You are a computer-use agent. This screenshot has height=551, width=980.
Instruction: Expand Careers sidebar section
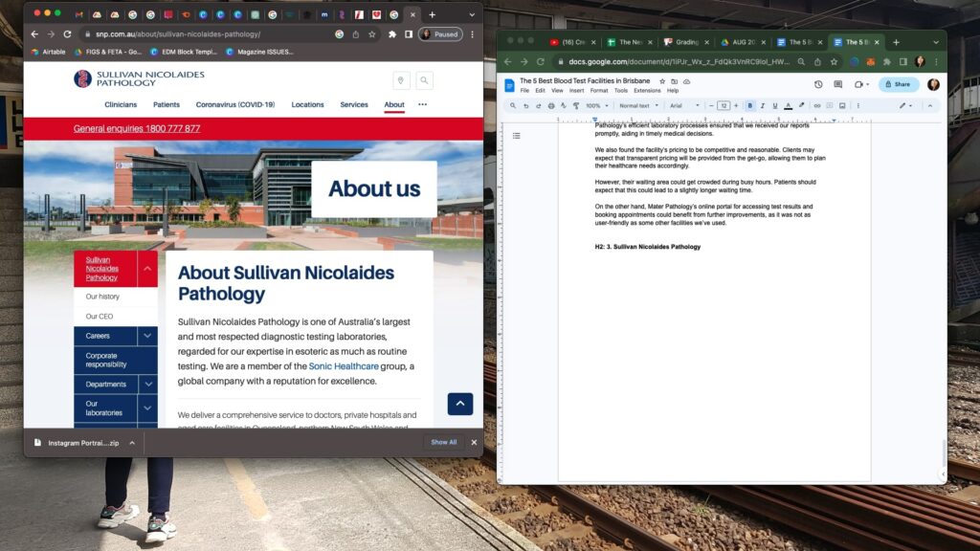coord(147,336)
